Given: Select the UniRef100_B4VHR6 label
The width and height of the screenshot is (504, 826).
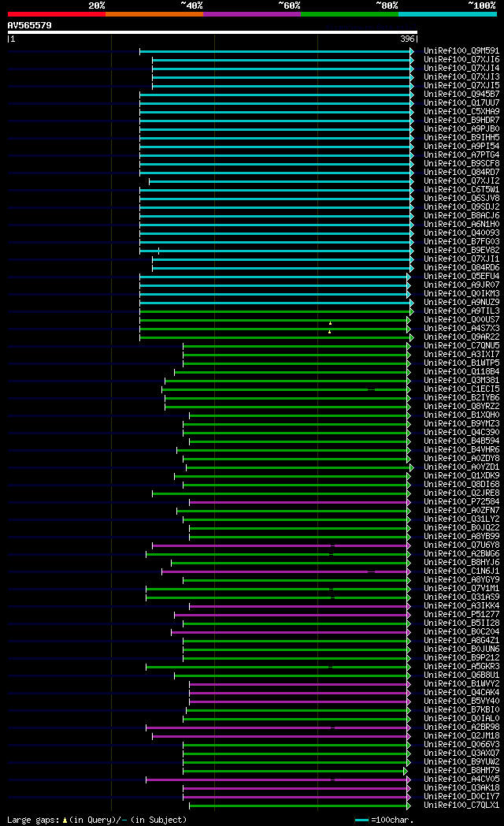Looking at the screenshot, I should point(461,450).
